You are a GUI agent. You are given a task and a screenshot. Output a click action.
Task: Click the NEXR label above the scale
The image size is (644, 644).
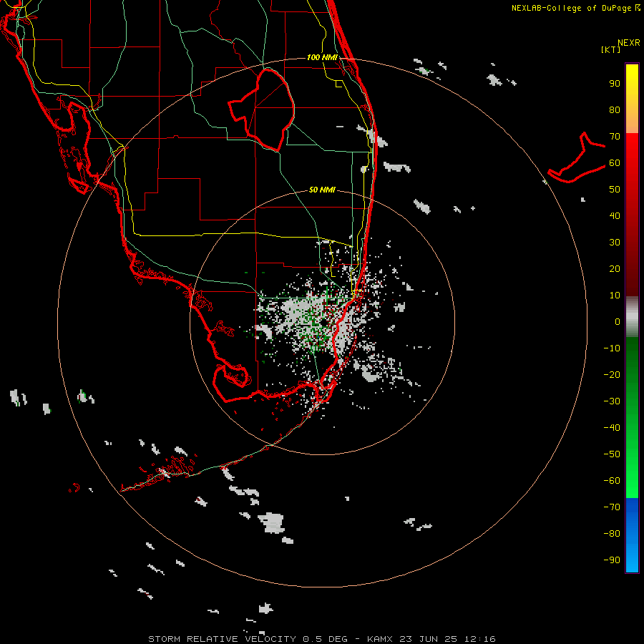pos(629,43)
